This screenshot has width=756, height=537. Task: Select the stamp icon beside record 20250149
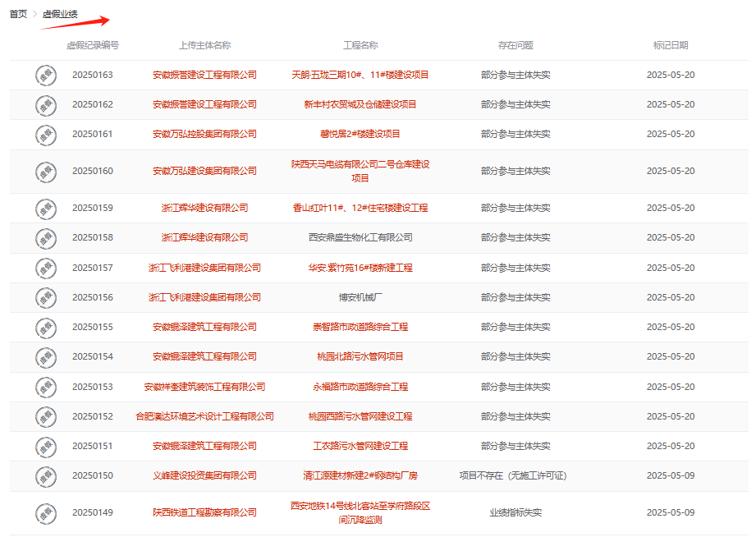[x=46, y=512]
